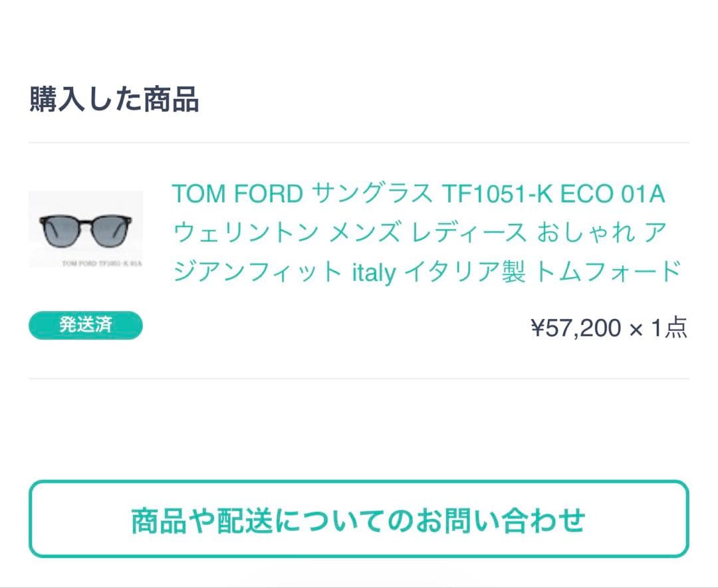This screenshot has height=588, width=718.
Task: Click the purchased item row
Action: [x=359, y=259]
